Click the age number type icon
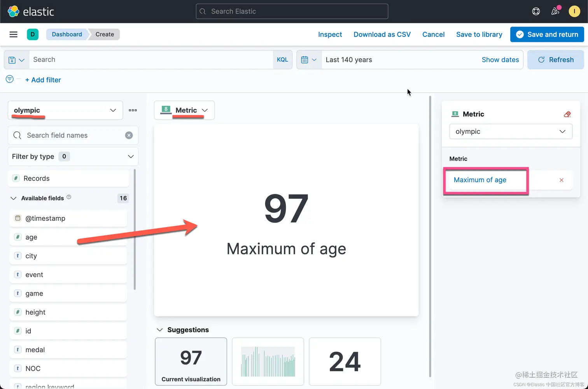The width and height of the screenshot is (588, 389). click(x=17, y=237)
